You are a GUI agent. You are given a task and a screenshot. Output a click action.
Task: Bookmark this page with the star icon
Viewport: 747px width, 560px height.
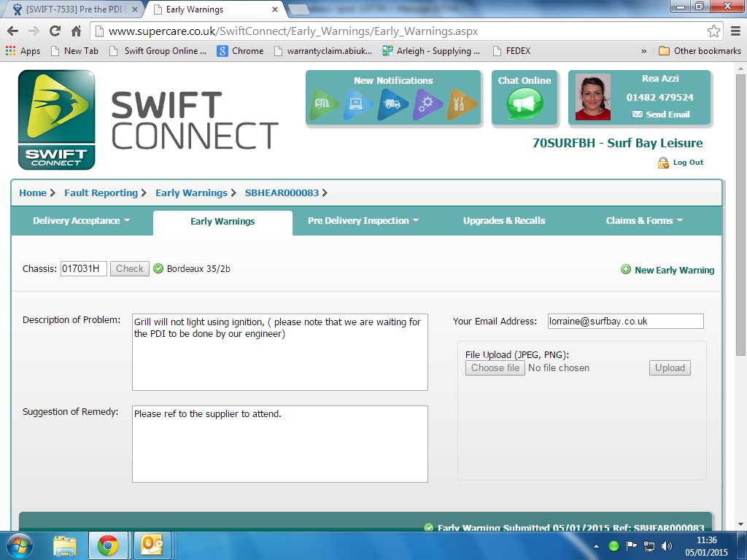tap(713, 31)
